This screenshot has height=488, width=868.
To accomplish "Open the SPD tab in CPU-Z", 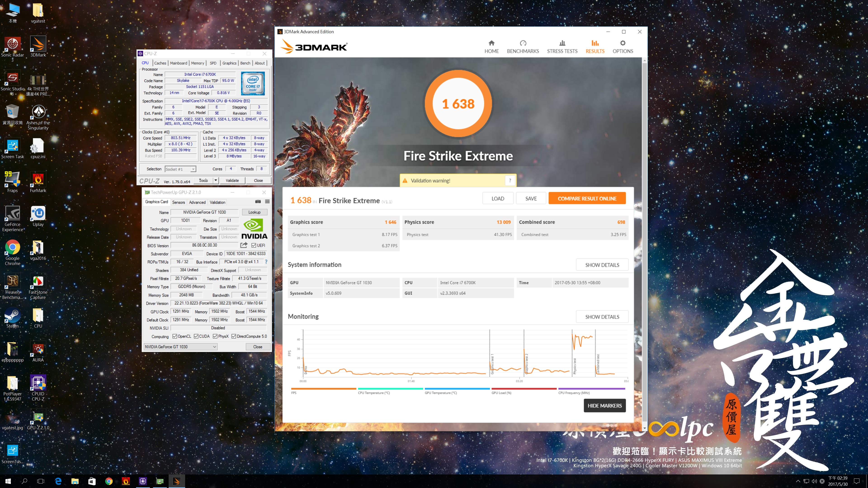I will tap(213, 63).
